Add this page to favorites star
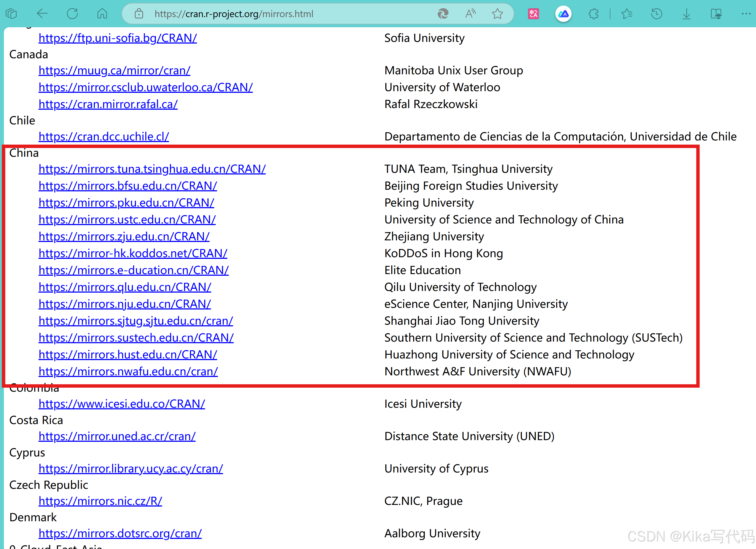The width and height of the screenshot is (756, 549). coord(497,14)
